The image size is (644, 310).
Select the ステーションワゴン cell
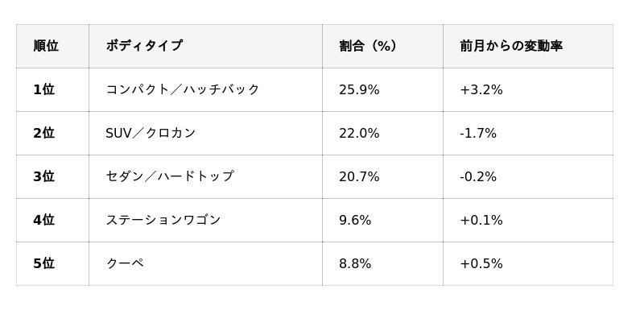(205, 220)
